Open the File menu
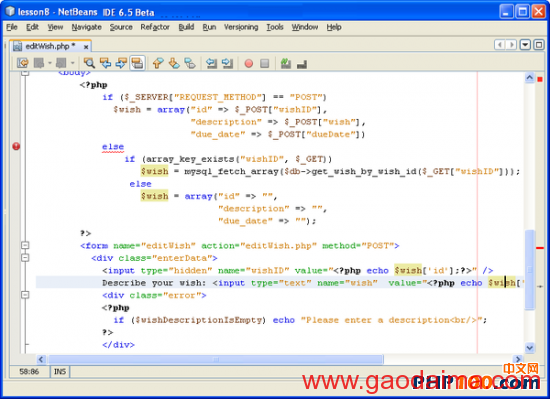This screenshot has height=399, width=550. pyautogui.click(x=12, y=27)
